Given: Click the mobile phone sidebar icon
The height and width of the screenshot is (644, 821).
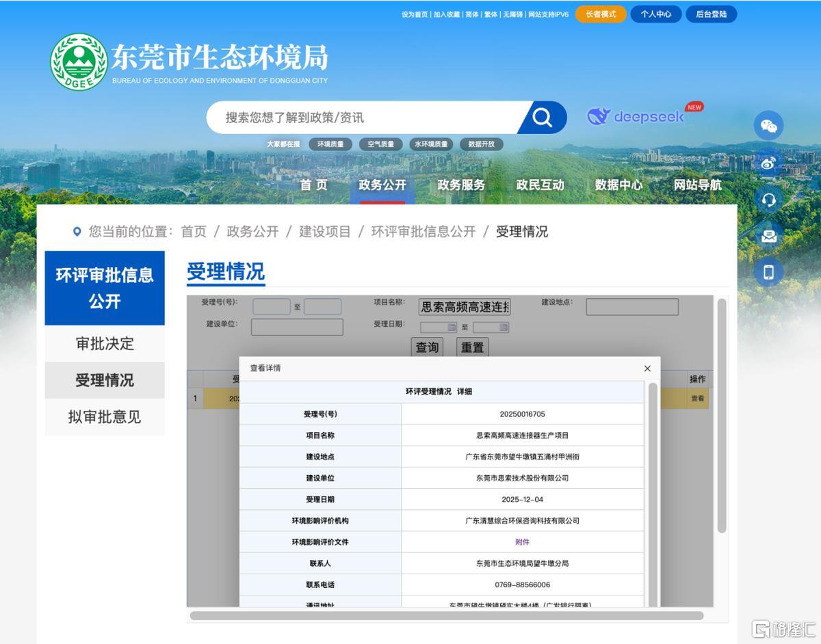Looking at the screenshot, I should tap(768, 272).
